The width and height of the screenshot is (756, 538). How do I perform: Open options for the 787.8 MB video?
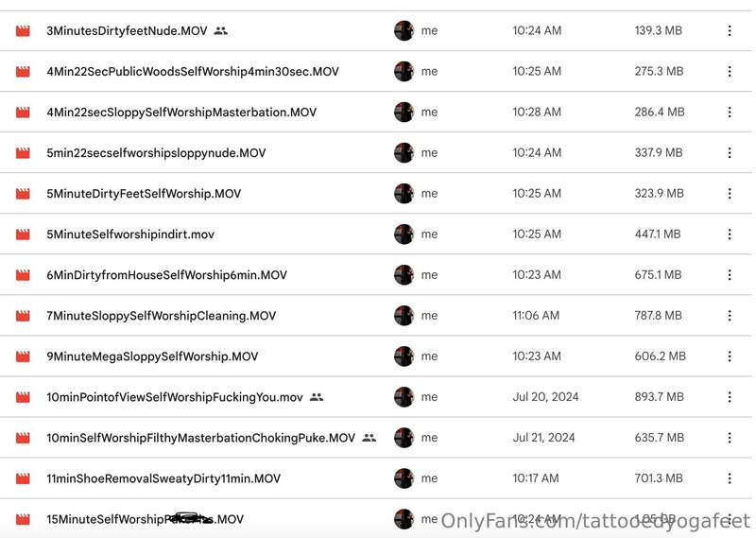pos(730,316)
